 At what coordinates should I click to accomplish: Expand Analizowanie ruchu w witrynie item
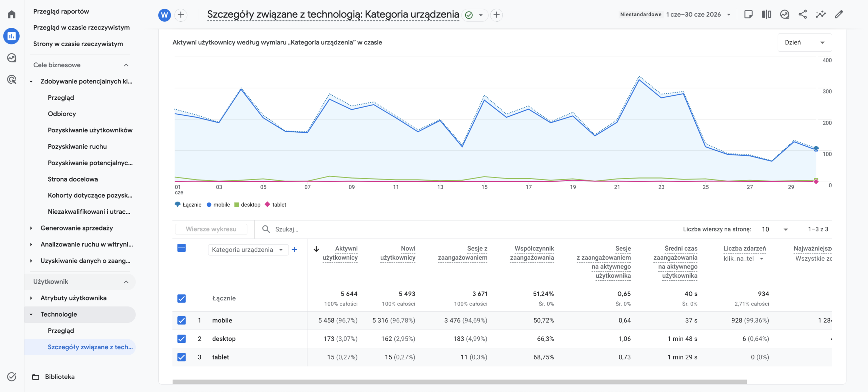(31, 245)
